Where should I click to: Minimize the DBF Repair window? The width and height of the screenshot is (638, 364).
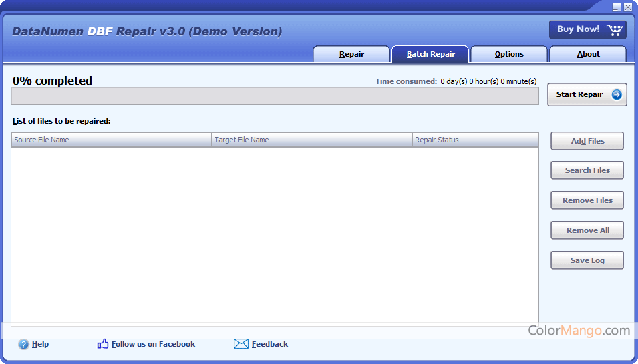616,7
